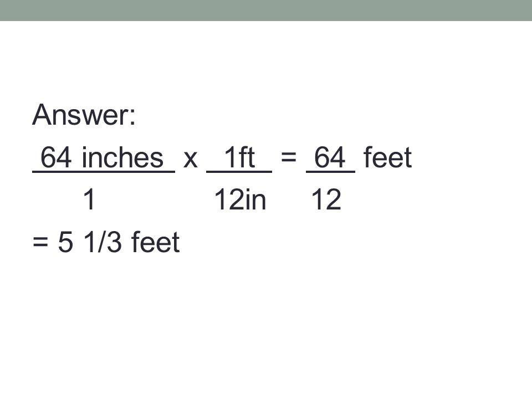Screen dimensions: 532x399
Task: Click the fraction "1/3" in final answer
Action: [x=103, y=242]
